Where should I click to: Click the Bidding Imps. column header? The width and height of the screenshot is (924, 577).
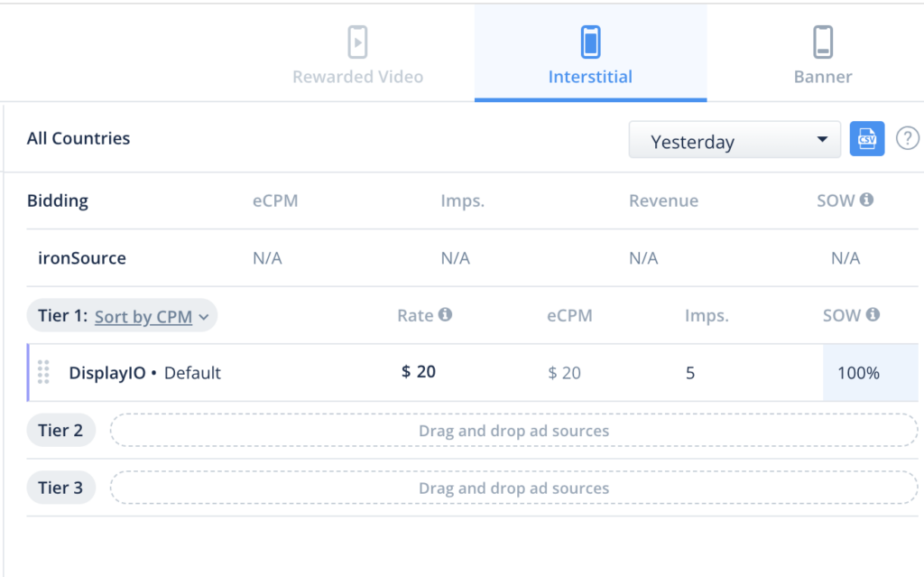463,200
